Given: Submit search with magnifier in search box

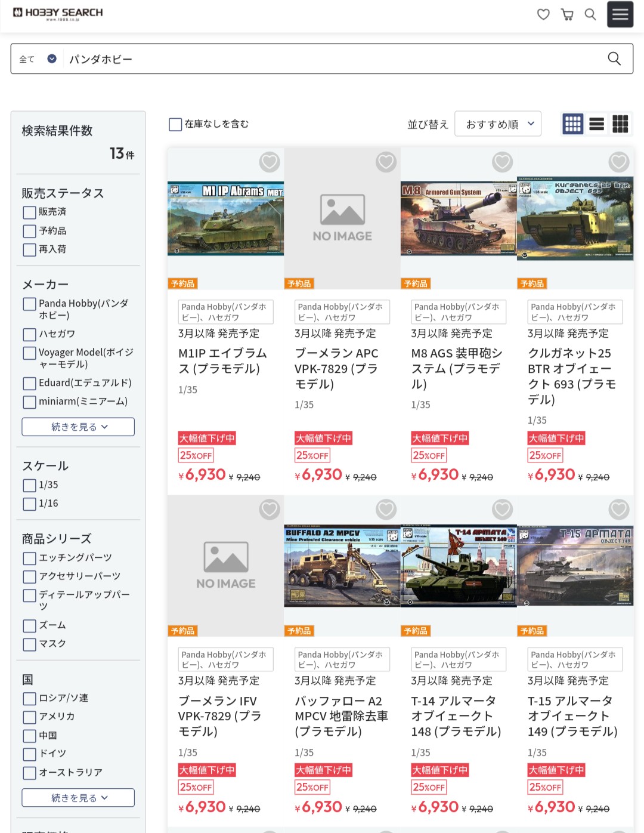Looking at the screenshot, I should pos(614,58).
